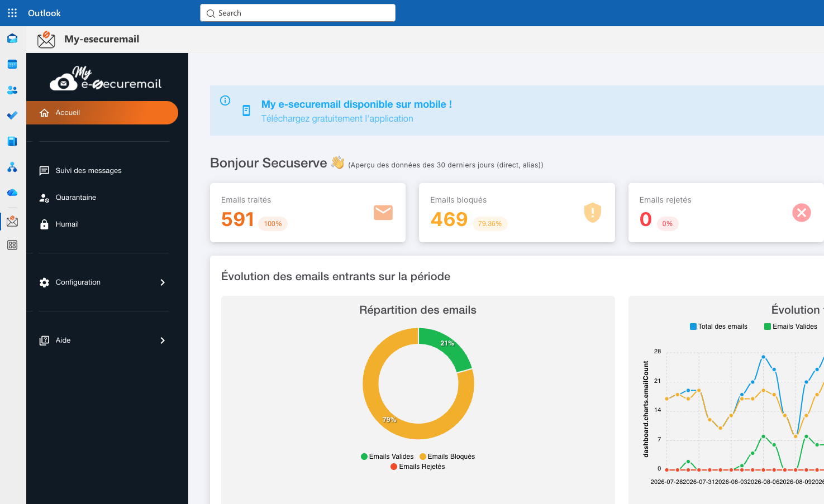Toggle Emails Valides line chart series

(x=790, y=327)
